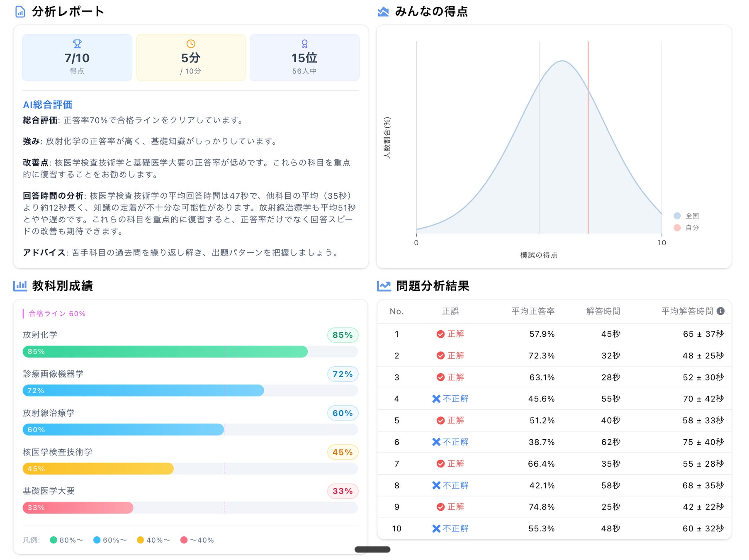Click the incorrect X icon in row 10

coord(436,528)
